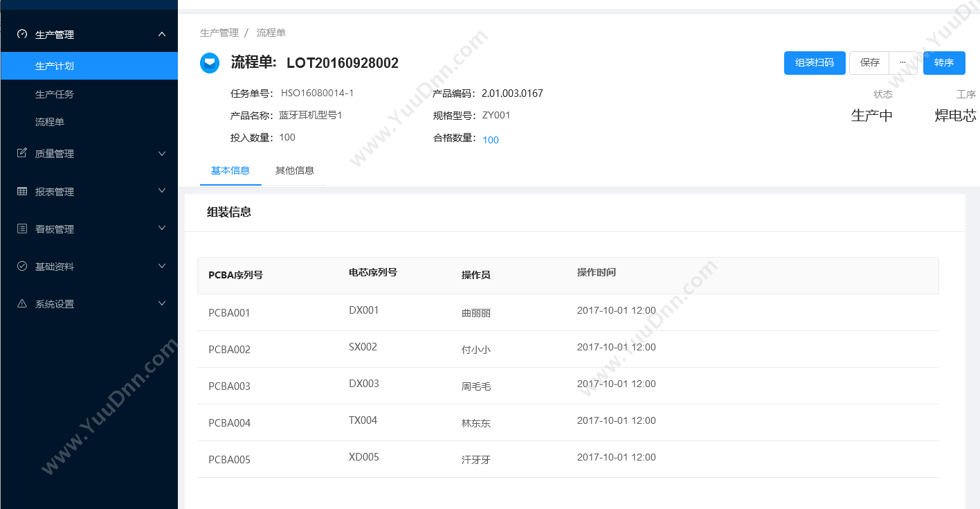The image size is (980, 509).
Task: Click operator name 周毛毛
Action: (x=476, y=386)
